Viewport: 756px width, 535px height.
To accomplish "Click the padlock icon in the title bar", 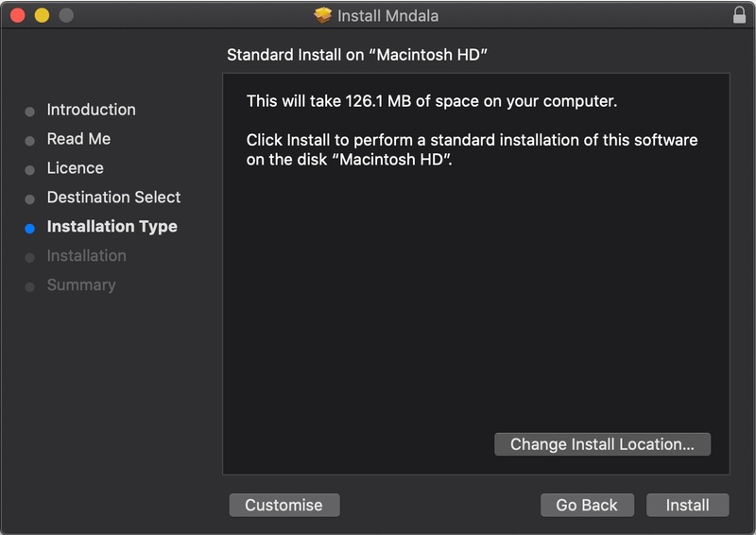I will (739, 15).
